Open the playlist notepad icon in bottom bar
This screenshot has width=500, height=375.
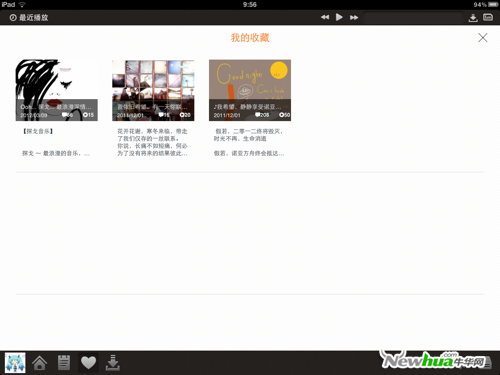(64, 363)
